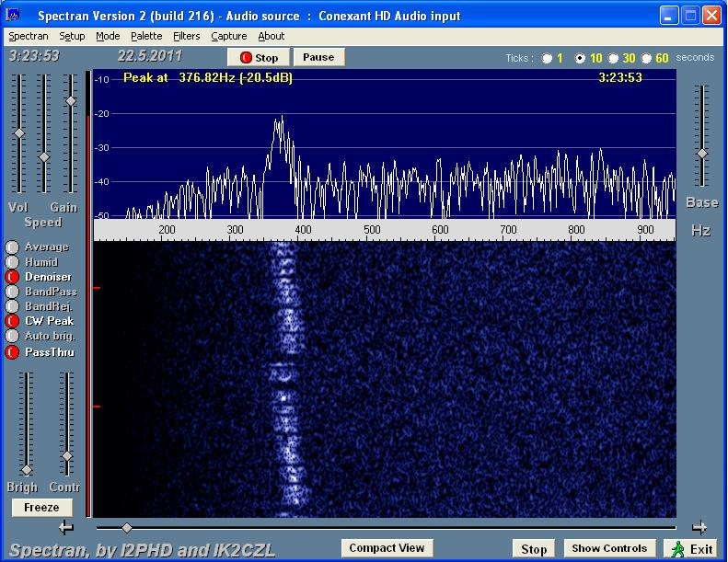This screenshot has width=728, height=562.
Task: Click the 3:23:53 timestamp inside spectrum graph
Action: 620,77
